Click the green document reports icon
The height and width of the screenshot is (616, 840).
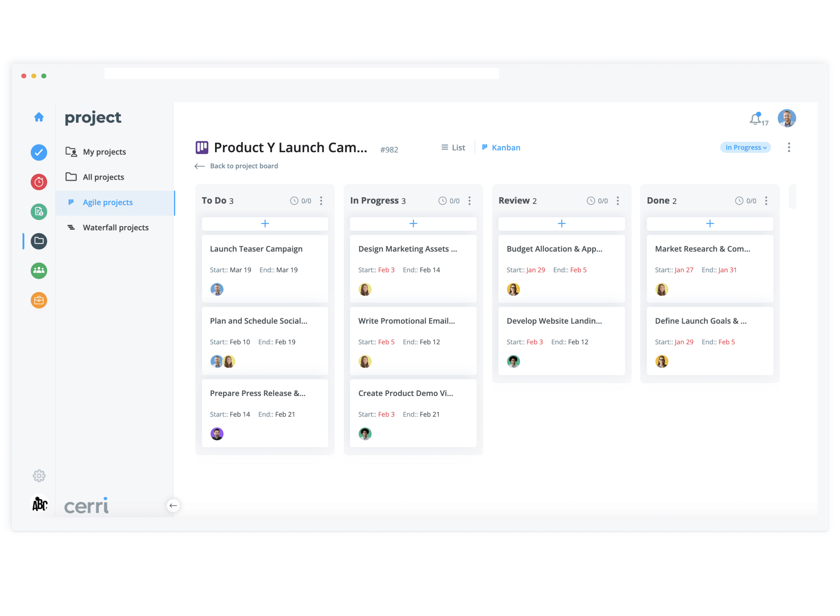click(x=39, y=212)
